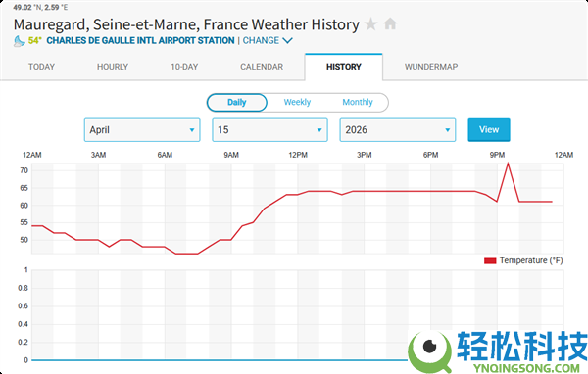
Task: Click the 6AM time axis label
Action: [x=165, y=155]
